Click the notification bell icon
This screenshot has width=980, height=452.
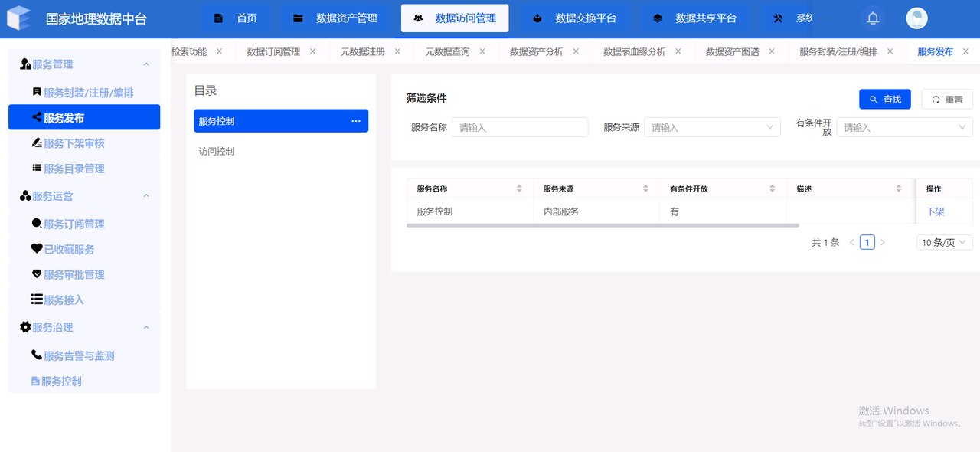pos(872,18)
